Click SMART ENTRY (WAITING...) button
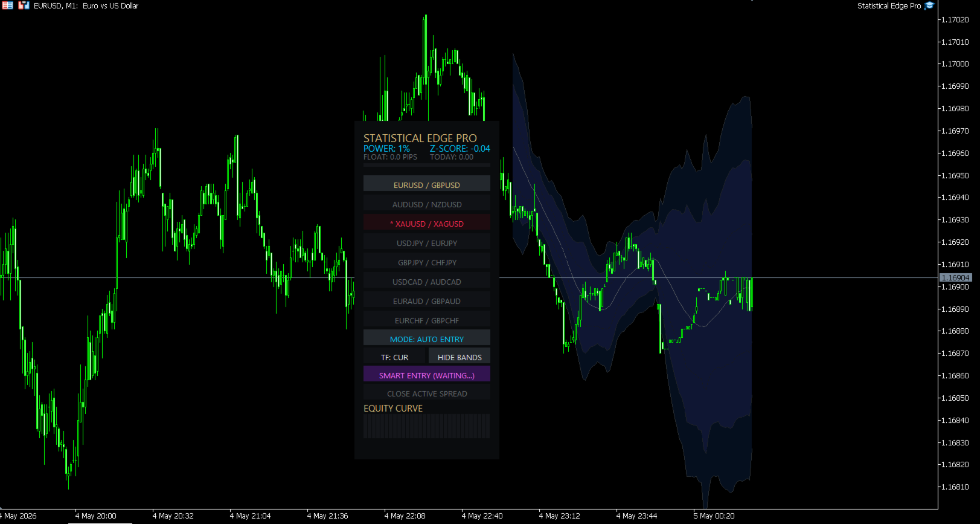Viewport: 980px width, 524px height. coord(427,375)
